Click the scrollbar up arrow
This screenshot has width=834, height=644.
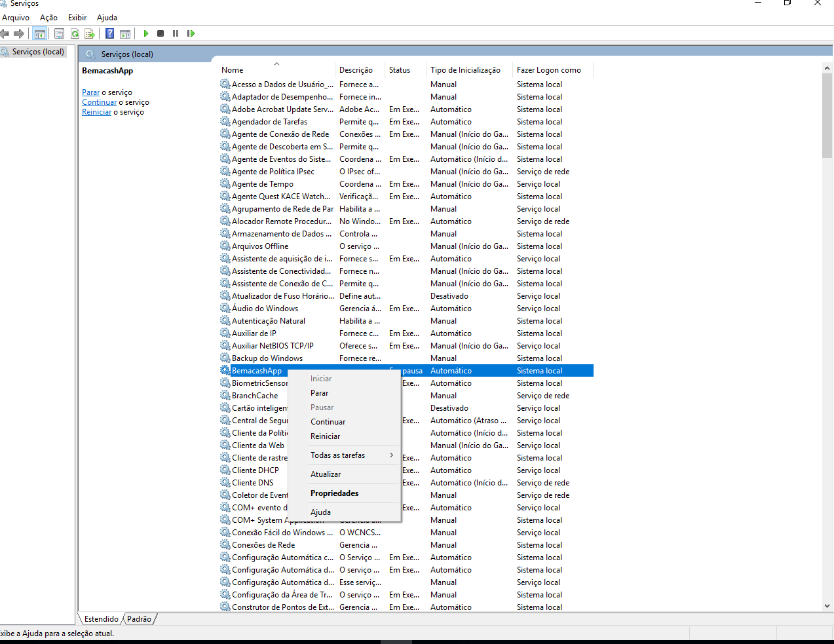point(827,68)
